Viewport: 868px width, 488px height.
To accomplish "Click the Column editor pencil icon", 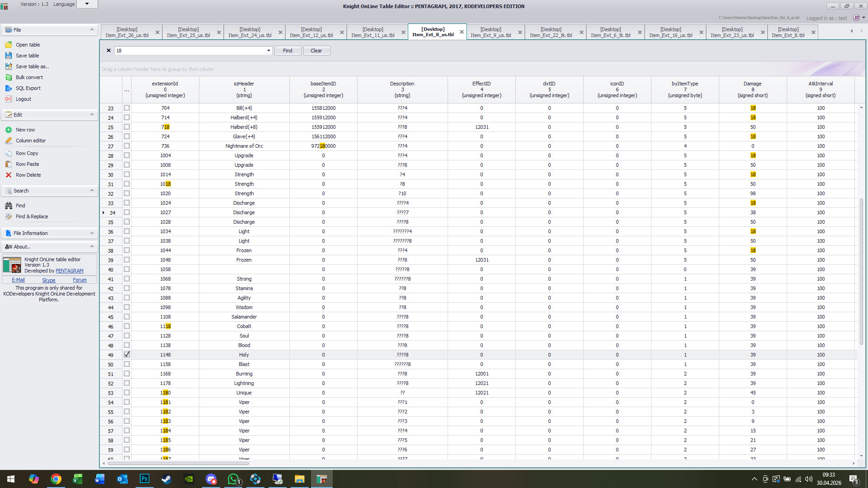I will point(8,141).
